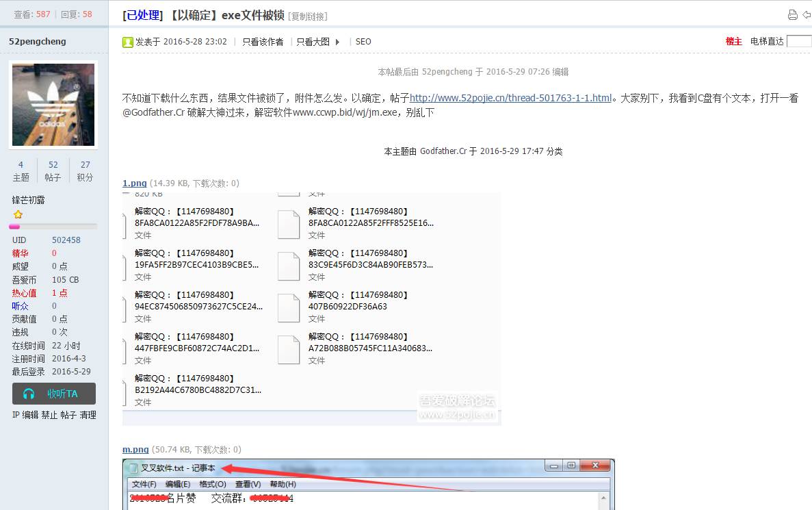Click file name 19FA5FF2B97CEC4103B9CBE5

point(197,265)
